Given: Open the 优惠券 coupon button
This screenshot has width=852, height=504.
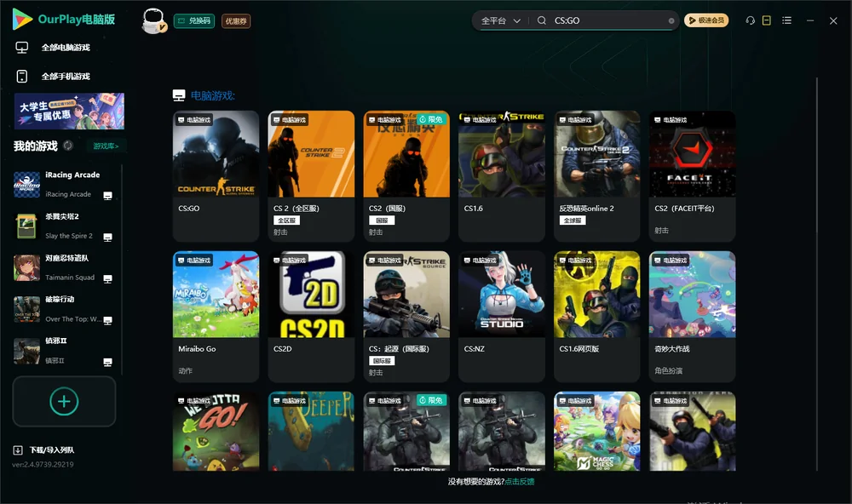Looking at the screenshot, I should (x=236, y=21).
